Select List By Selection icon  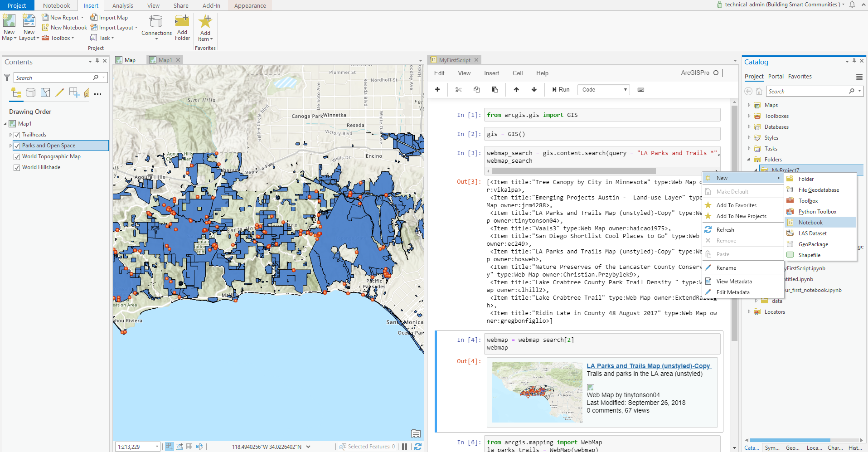pos(45,93)
